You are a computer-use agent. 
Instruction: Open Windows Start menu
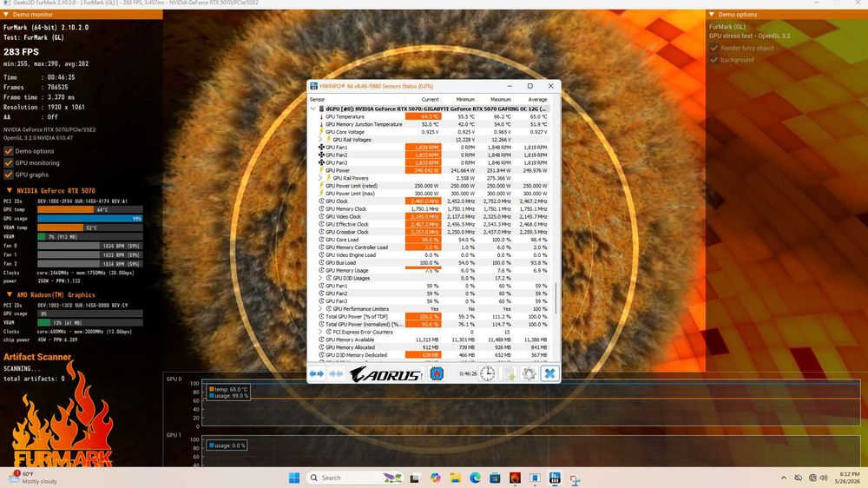[294, 478]
